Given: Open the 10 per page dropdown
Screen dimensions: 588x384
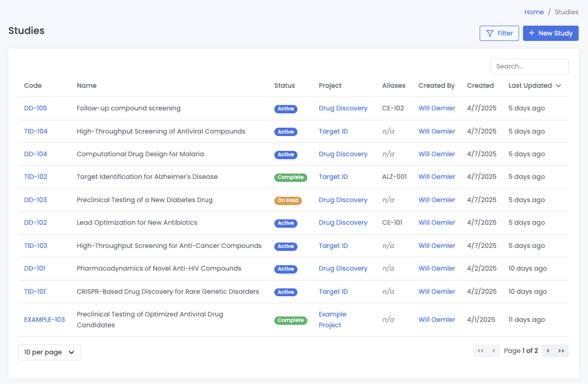Looking at the screenshot, I should pyautogui.click(x=49, y=352).
